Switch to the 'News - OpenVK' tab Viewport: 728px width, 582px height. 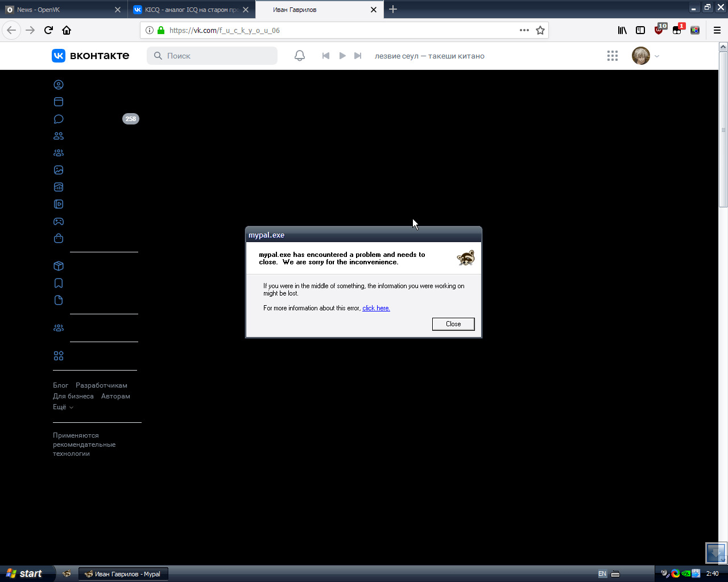[x=60, y=10]
